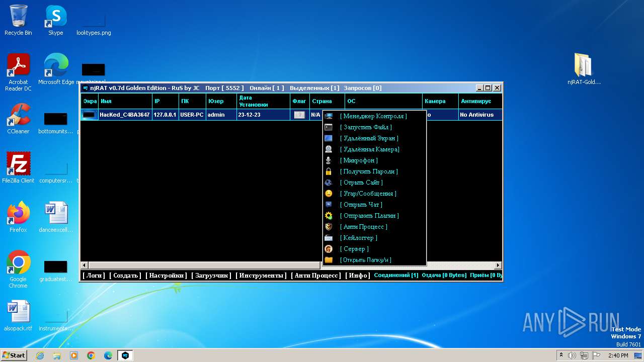
Task: Click the monitor icon for Менеджер Контроля
Action: tap(329, 116)
